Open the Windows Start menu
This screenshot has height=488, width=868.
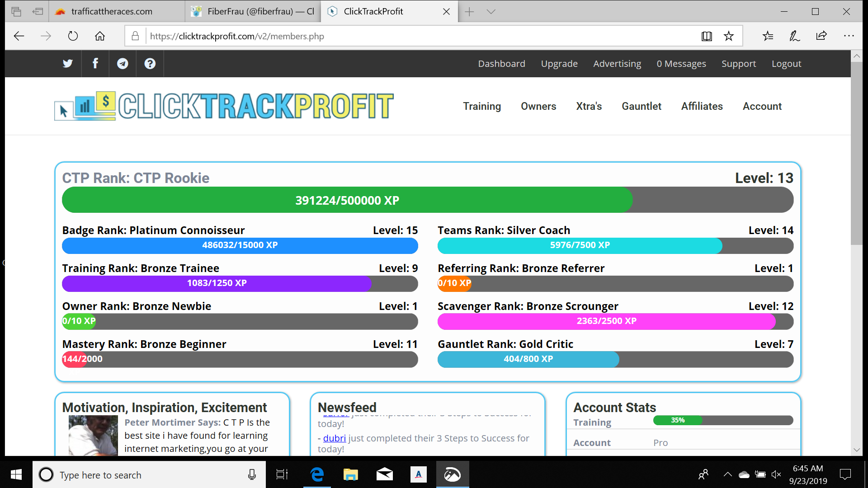(16, 474)
